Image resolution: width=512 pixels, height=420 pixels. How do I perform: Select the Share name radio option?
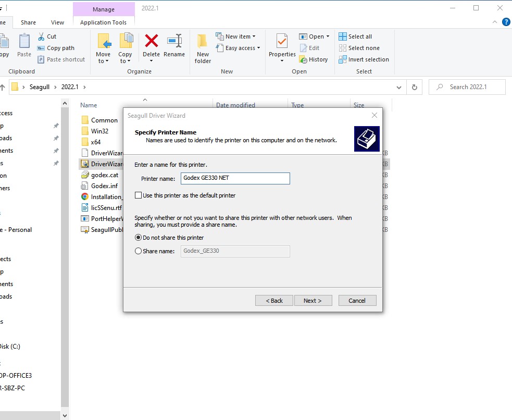[x=138, y=251]
